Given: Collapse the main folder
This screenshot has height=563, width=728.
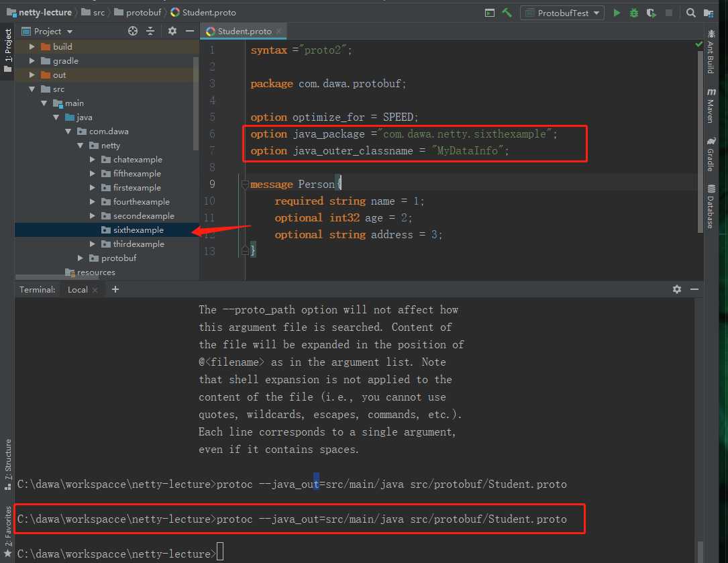Looking at the screenshot, I should [x=44, y=103].
